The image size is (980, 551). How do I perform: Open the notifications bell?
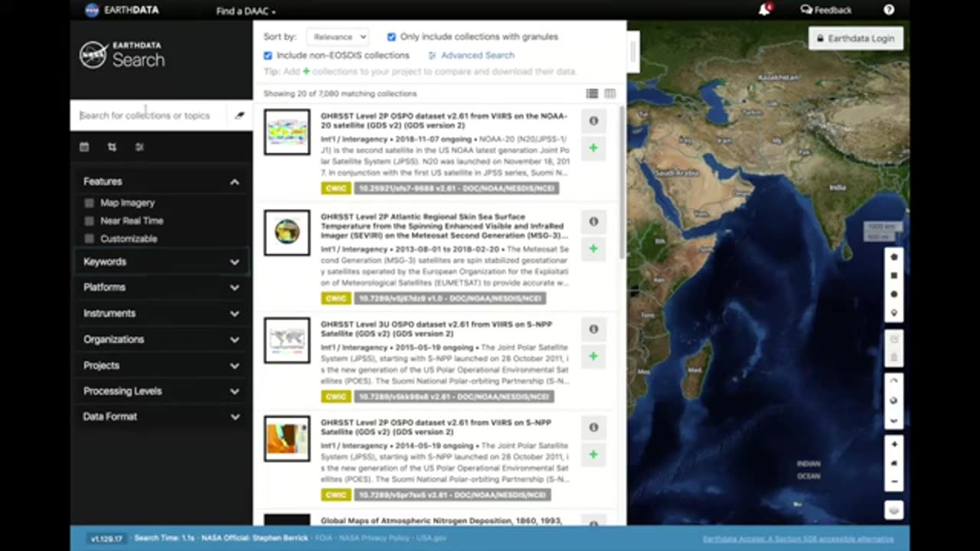click(764, 10)
